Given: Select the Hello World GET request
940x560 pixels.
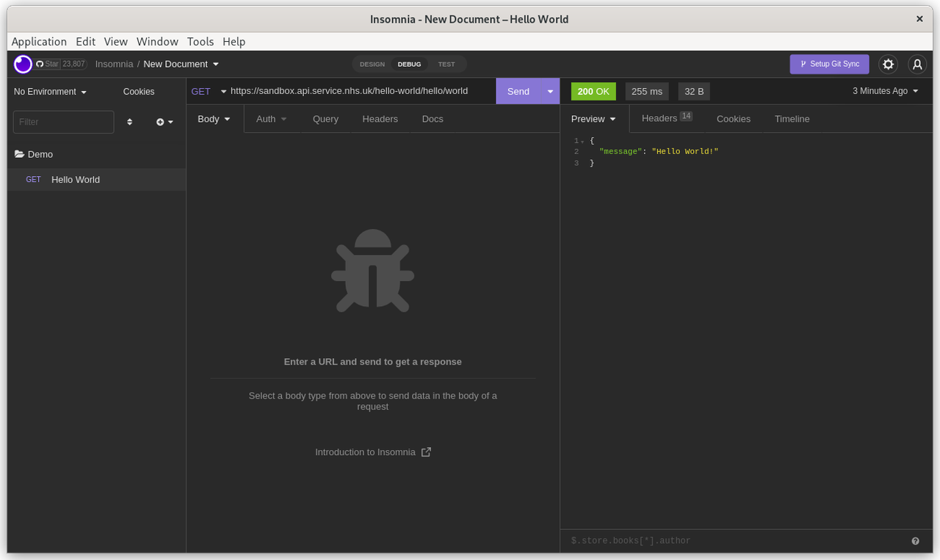Looking at the screenshot, I should 97,180.
